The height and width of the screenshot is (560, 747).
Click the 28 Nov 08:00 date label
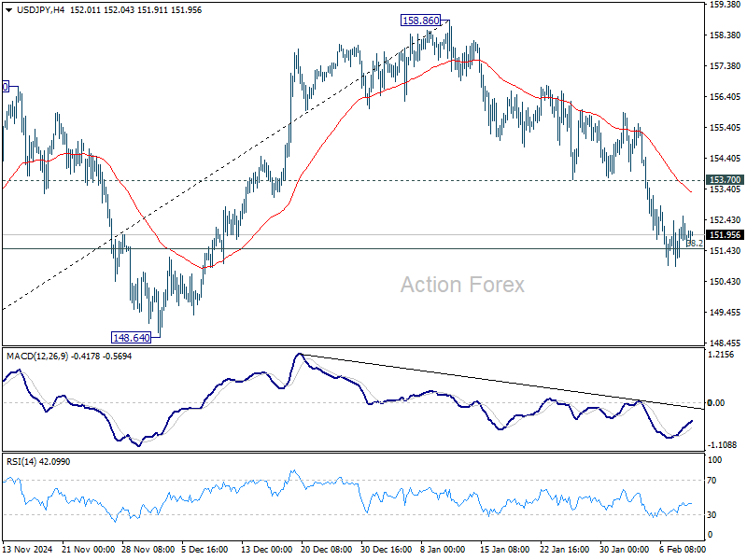[148, 549]
